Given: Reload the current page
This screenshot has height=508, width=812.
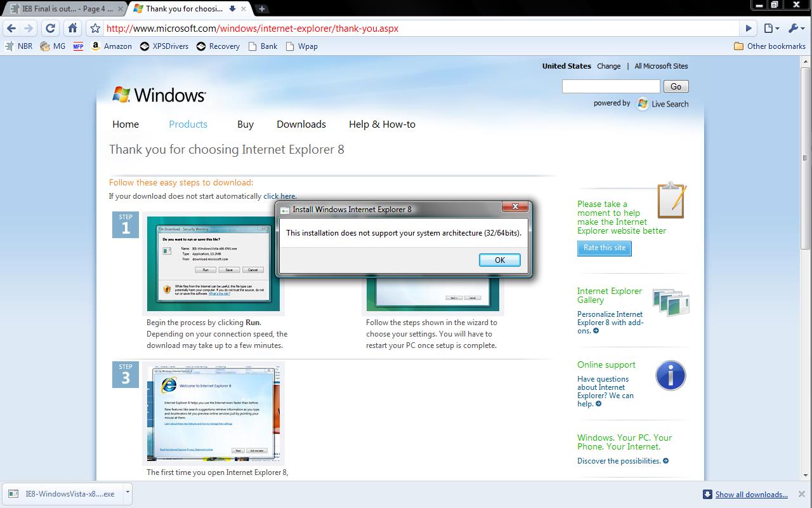Looking at the screenshot, I should (x=51, y=28).
